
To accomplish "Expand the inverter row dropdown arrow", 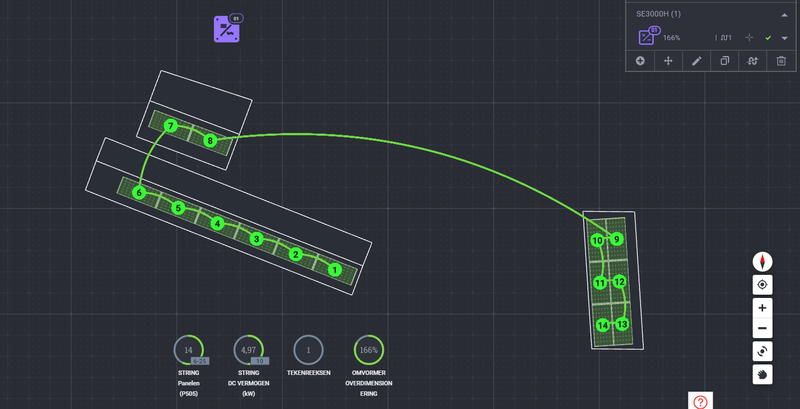I will coord(785,38).
